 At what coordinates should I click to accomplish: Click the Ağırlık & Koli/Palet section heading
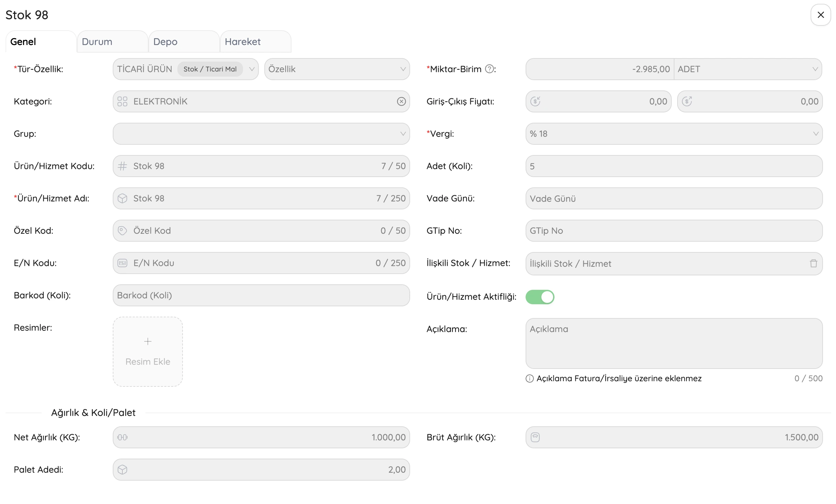(93, 413)
